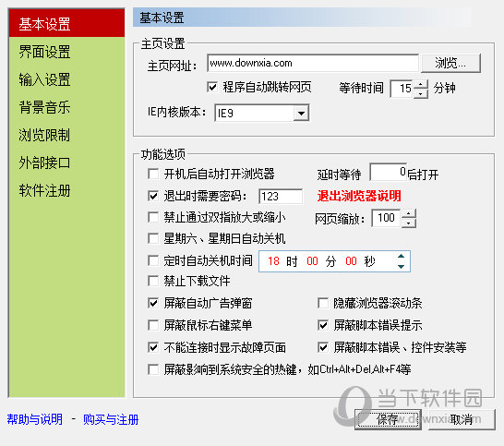Click the 取消 button
Viewport: 504px width, 446px height.
[x=461, y=419]
